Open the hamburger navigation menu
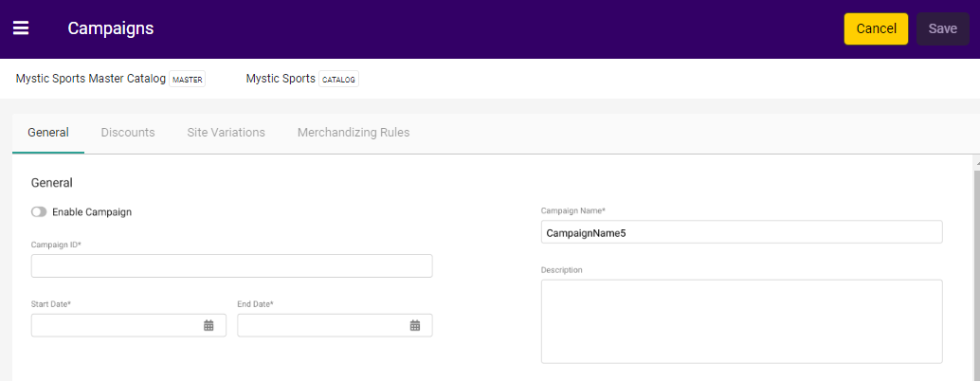The height and width of the screenshot is (382, 980). [x=21, y=28]
